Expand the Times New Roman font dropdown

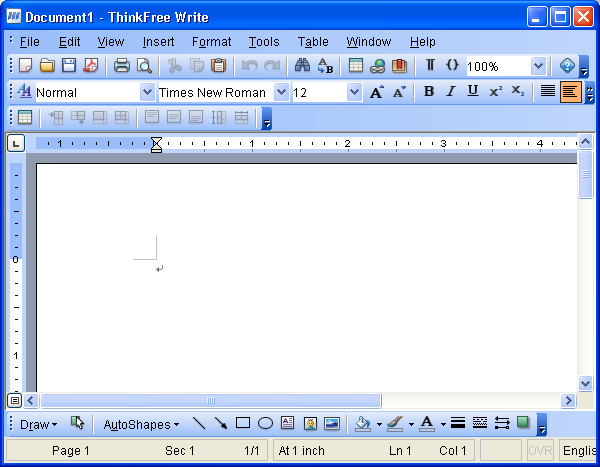point(281,92)
